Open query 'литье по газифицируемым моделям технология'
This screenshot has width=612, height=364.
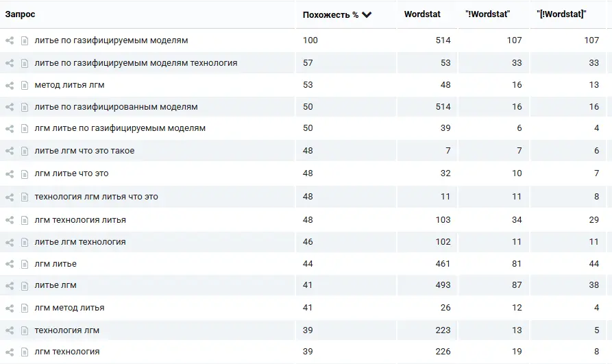point(136,63)
